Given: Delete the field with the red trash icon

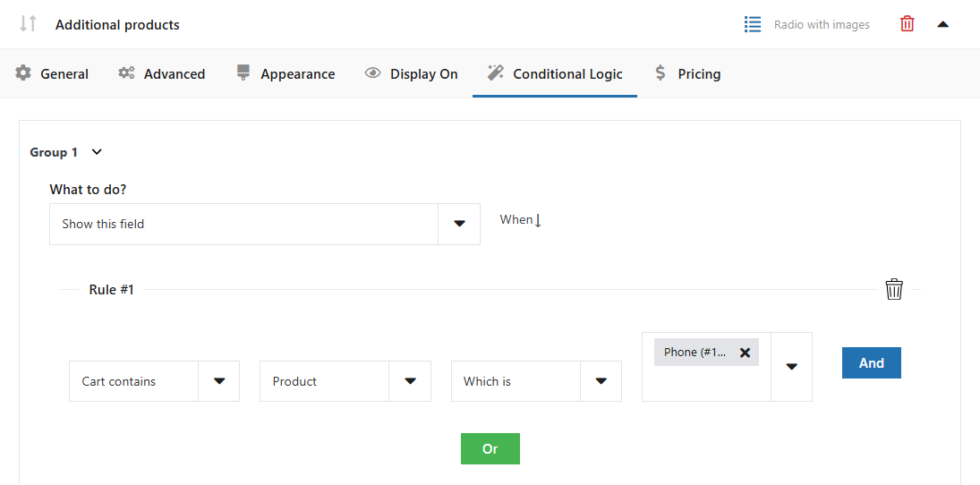Looking at the screenshot, I should coord(907,24).
